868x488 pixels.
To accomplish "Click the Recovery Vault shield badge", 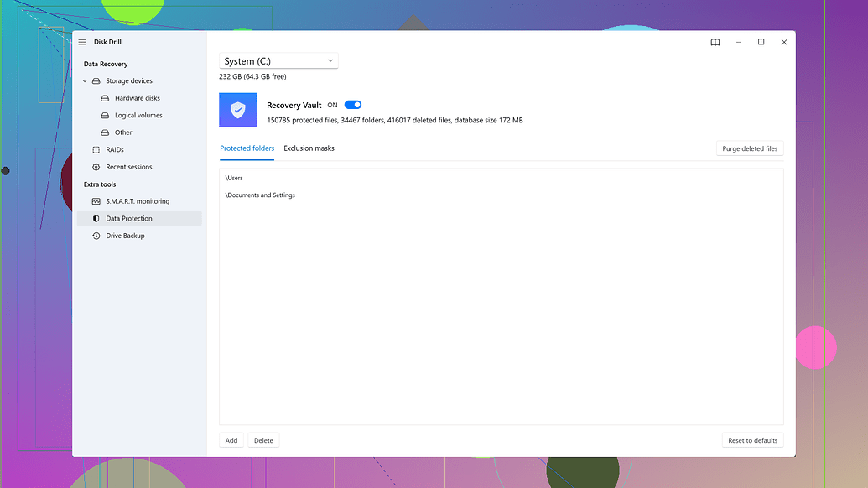I will click(238, 110).
